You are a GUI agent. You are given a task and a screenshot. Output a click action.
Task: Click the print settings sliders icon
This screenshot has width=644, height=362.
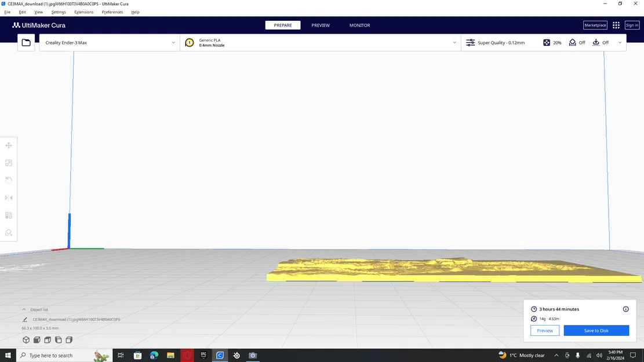coord(470,43)
